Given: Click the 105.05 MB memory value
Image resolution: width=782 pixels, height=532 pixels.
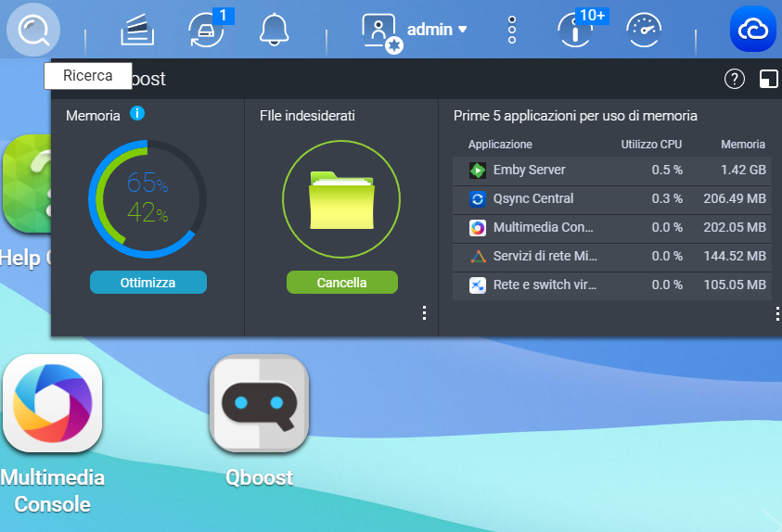Looking at the screenshot, I should tap(735, 285).
